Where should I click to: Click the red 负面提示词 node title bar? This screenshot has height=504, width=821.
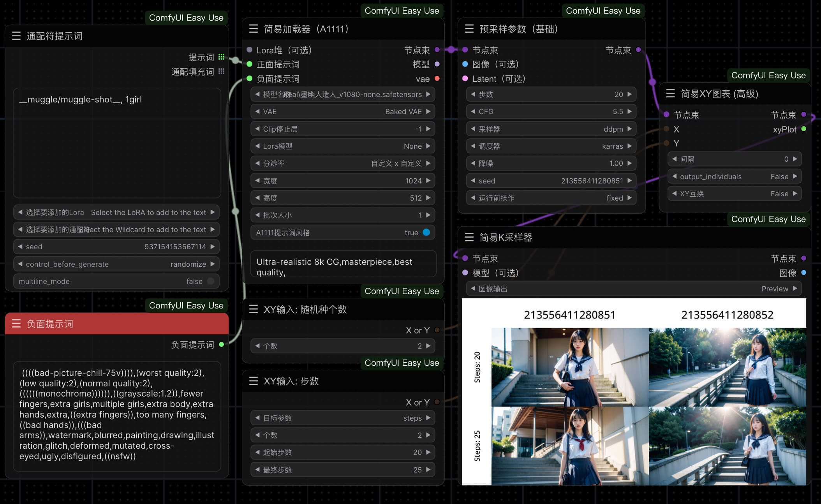116,324
